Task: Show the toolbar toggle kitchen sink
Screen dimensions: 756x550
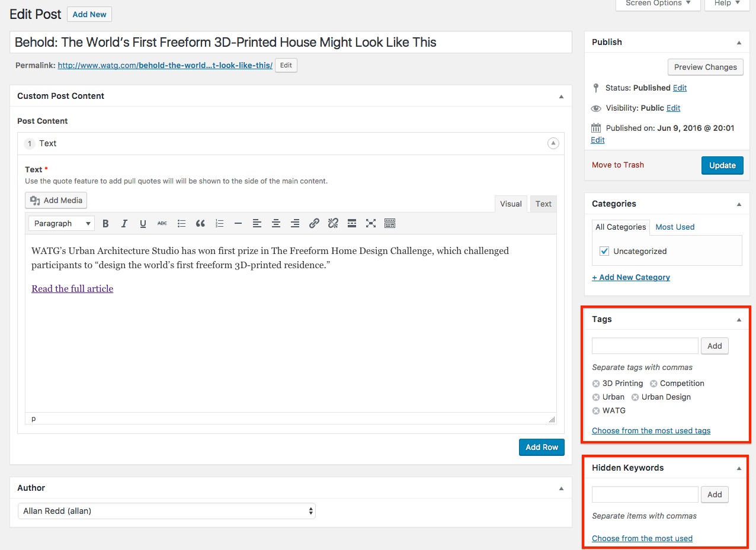Action: (390, 223)
